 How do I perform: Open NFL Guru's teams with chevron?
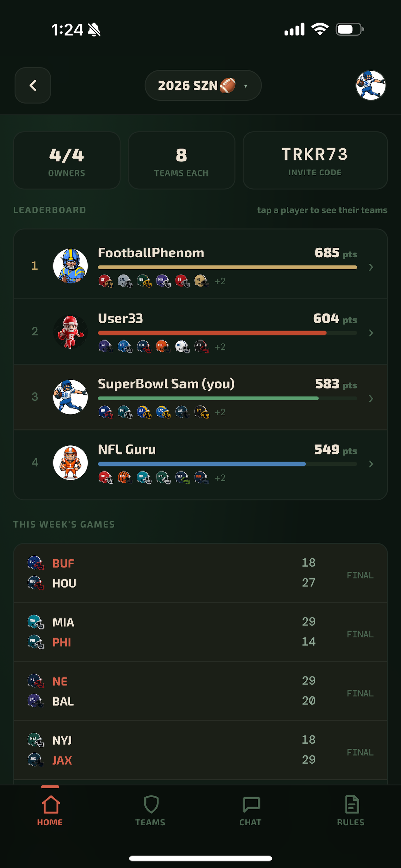pyautogui.click(x=371, y=464)
